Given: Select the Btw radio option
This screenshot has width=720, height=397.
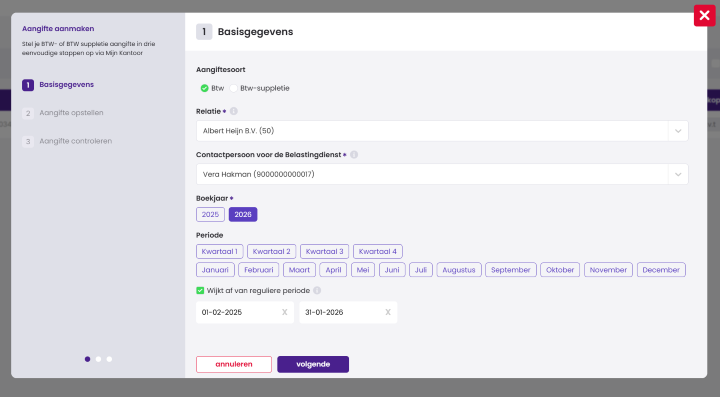Looking at the screenshot, I should pyautogui.click(x=205, y=88).
